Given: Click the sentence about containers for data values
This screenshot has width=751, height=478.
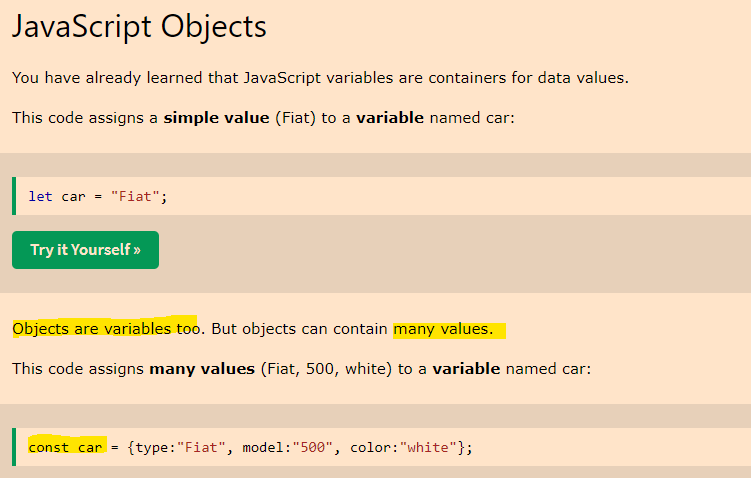Looking at the screenshot, I should 320,78.
